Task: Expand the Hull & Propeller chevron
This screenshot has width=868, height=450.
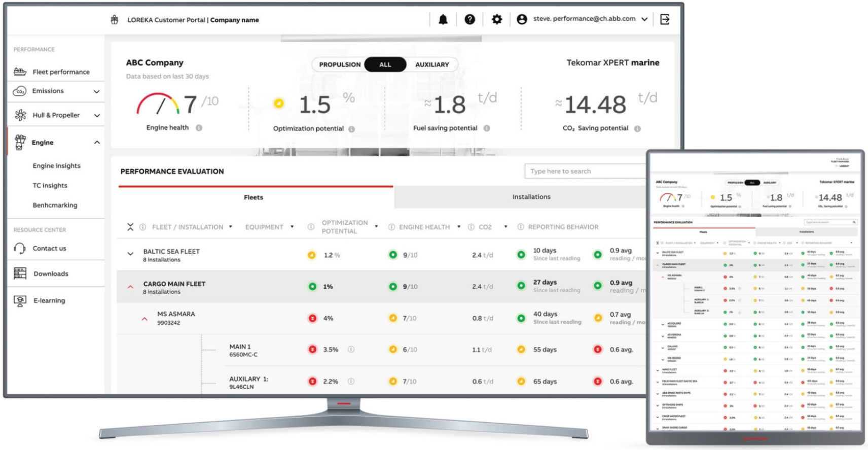Action: click(x=96, y=115)
